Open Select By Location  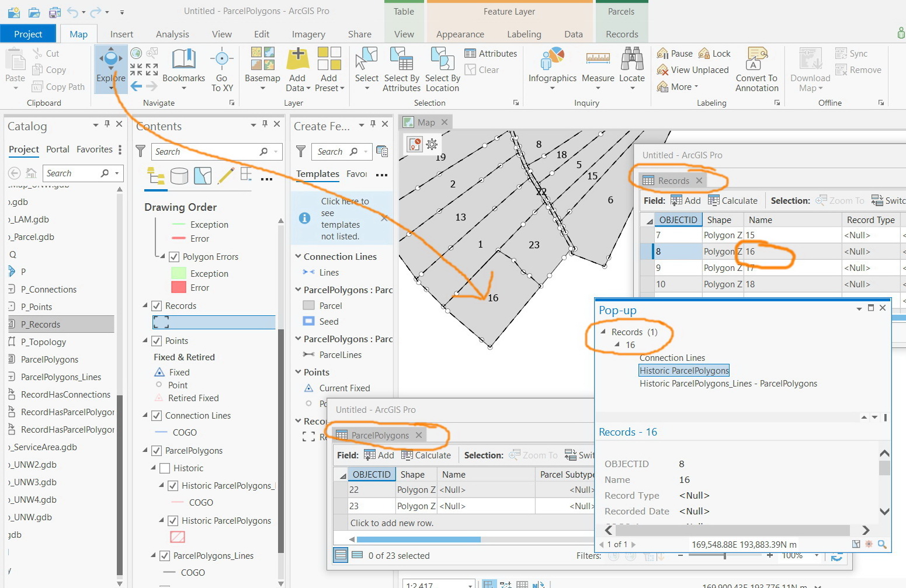[x=442, y=59]
